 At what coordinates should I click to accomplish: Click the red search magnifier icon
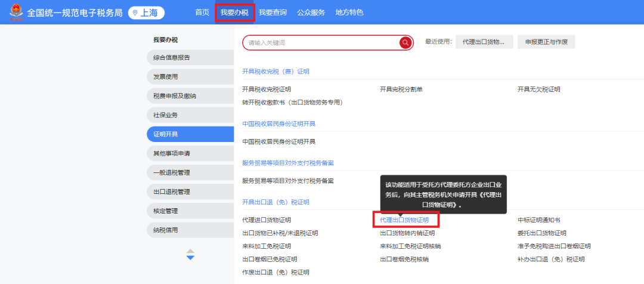click(405, 42)
